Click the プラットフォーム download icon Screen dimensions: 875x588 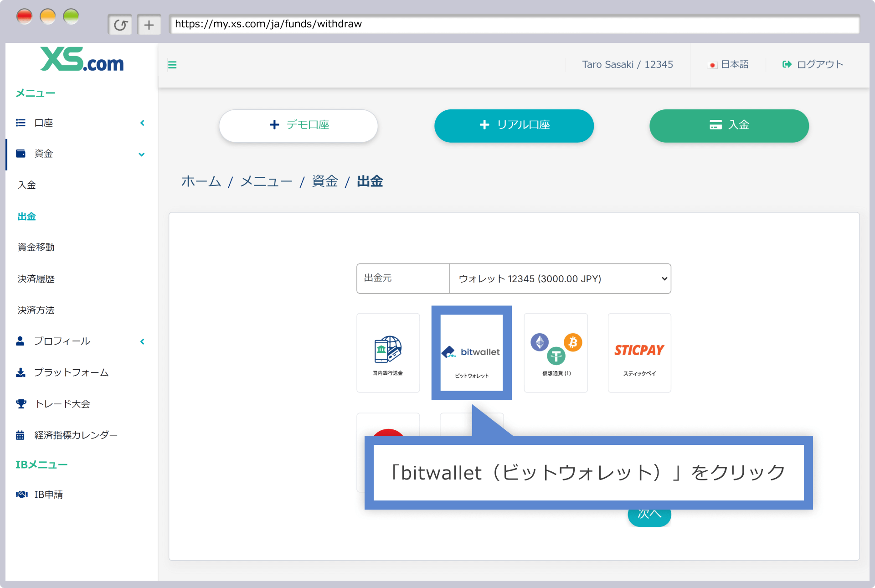pyautogui.click(x=21, y=372)
